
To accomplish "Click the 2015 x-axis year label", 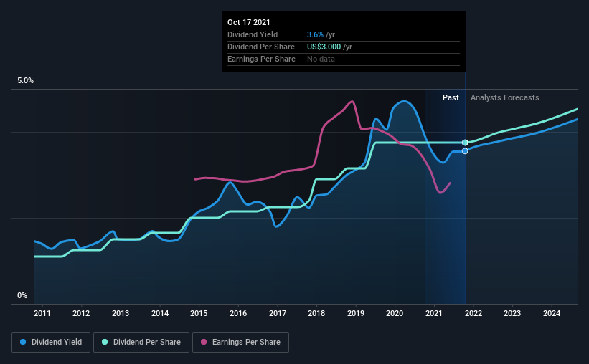I will 199,313.
